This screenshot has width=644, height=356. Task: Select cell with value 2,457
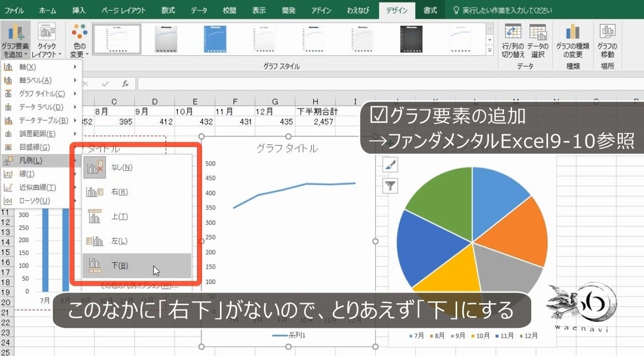click(316, 122)
